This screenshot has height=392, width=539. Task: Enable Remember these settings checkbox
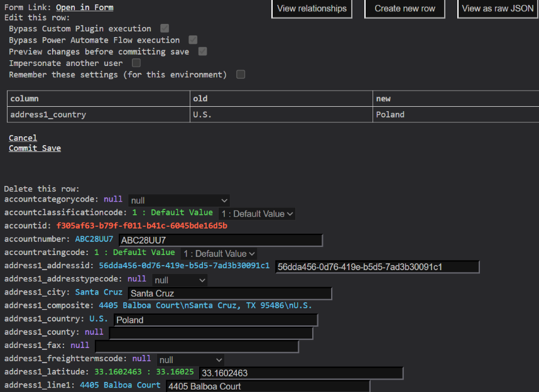241,74
